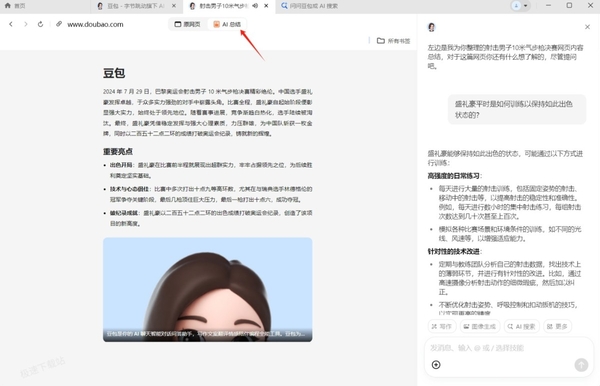Choose the 写作 writing skill
Viewport: 600px width, 386px height.
pos(442,326)
